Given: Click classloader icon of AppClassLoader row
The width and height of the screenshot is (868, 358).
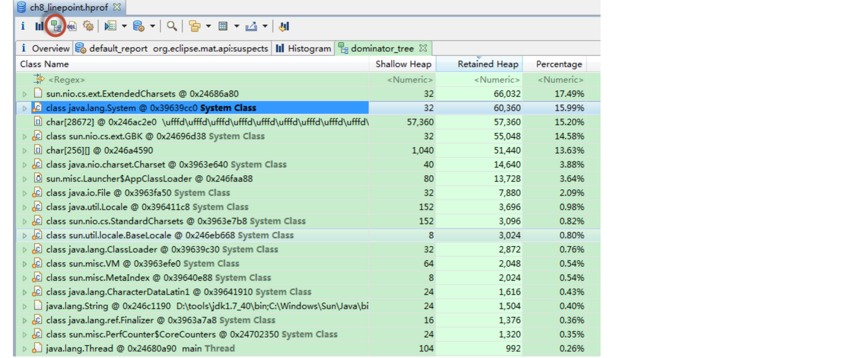Looking at the screenshot, I should (38, 178).
